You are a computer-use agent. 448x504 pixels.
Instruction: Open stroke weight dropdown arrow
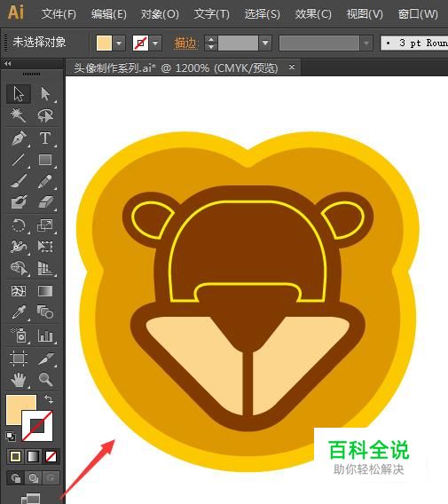click(265, 43)
